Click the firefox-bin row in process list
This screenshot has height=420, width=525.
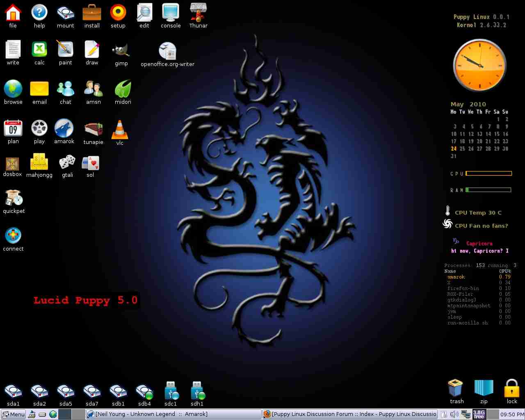[x=478, y=288]
